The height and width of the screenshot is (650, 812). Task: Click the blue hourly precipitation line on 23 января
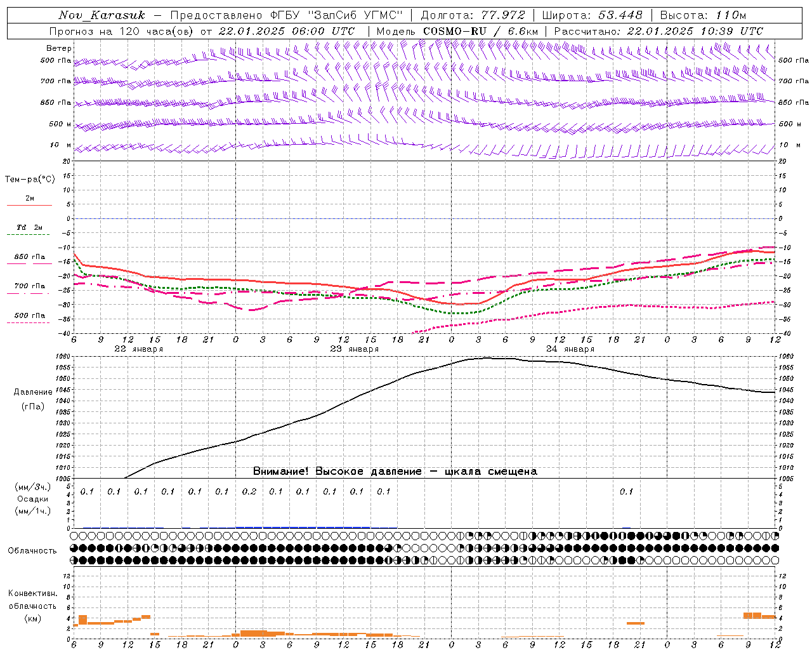[303, 527]
